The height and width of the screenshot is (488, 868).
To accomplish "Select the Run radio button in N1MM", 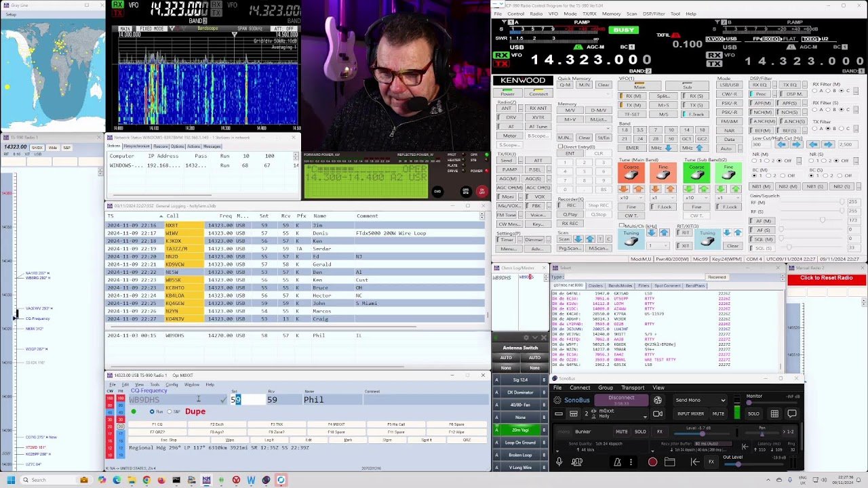I will point(152,411).
